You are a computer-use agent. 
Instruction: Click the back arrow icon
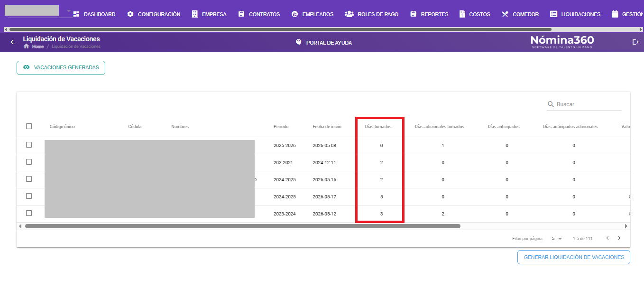pyautogui.click(x=13, y=42)
